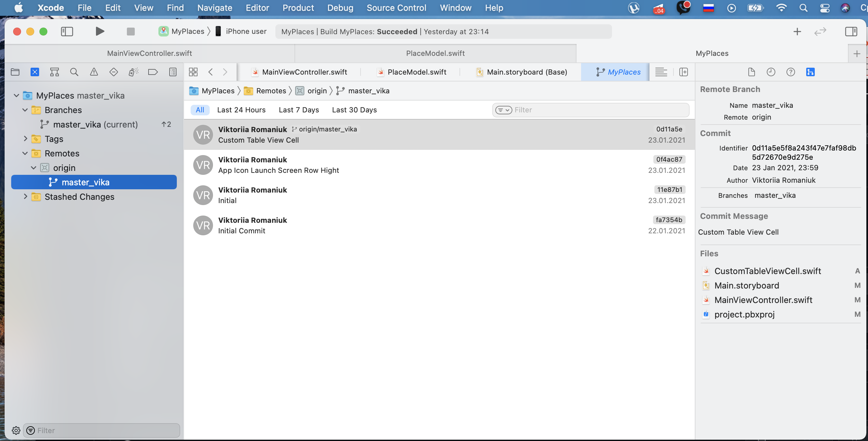Viewport: 868px width, 441px height.
Task: Open PlaceModel.swift editor tab
Action: 411,72
